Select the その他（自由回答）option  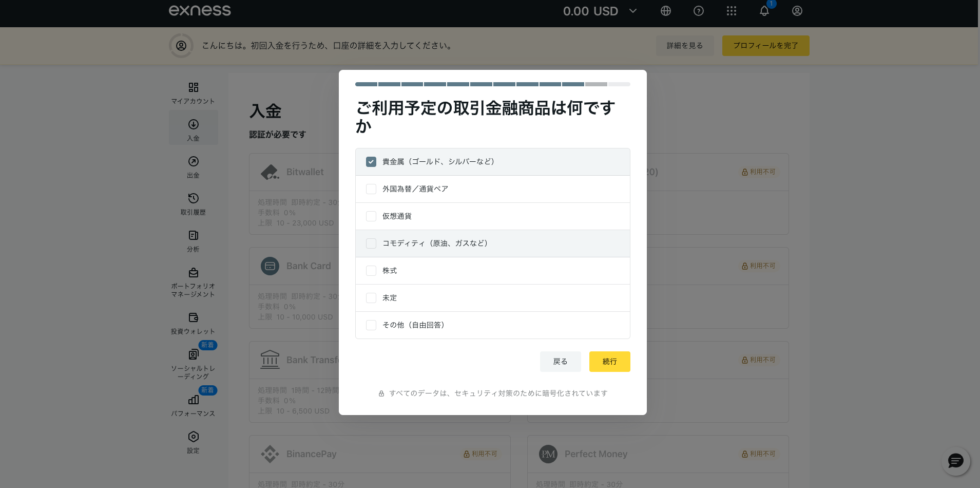371,325
